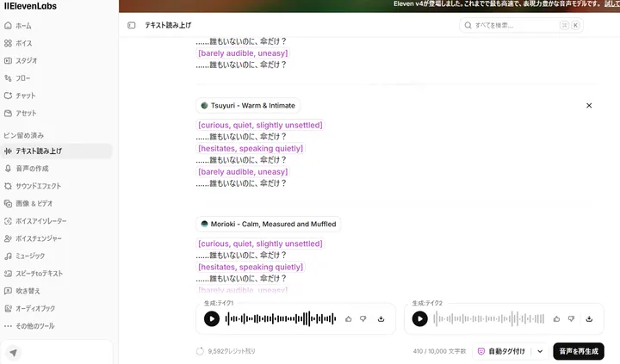Open the アセット sidebar item
This screenshot has height=364, width=620.
pos(56,113)
